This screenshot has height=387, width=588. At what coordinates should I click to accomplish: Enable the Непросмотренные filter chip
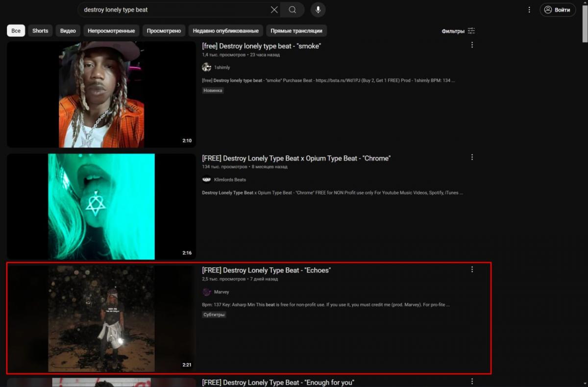(111, 31)
